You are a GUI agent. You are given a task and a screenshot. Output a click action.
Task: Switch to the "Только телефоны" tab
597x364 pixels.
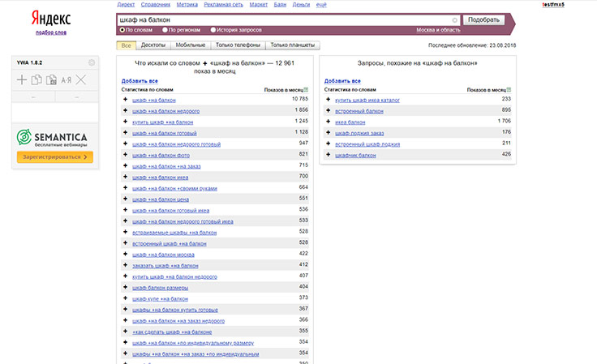click(x=238, y=46)
